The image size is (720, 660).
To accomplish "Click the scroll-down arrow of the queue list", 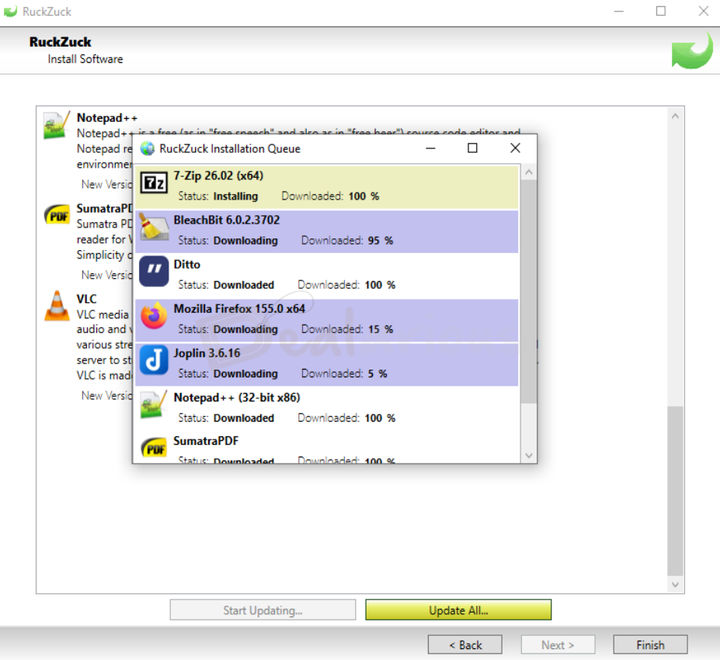I will pos(529,455).
